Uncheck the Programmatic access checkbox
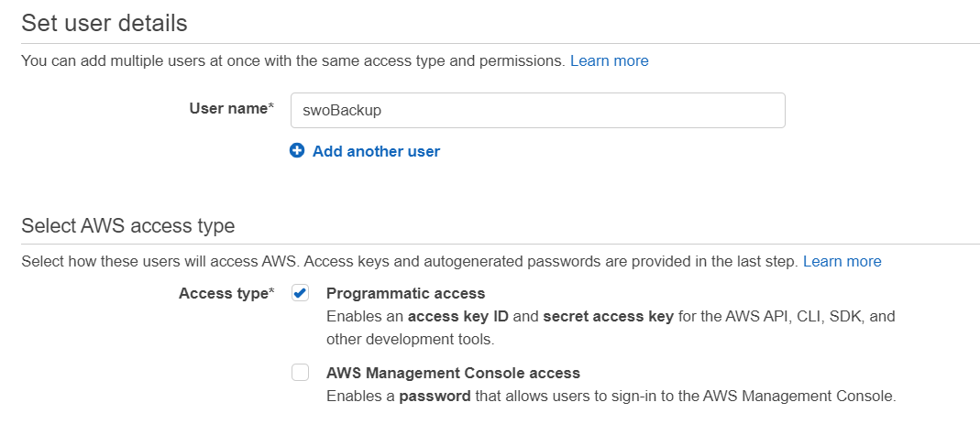The width and height of the screenshot is (980, 446). [x=300, y=293]
